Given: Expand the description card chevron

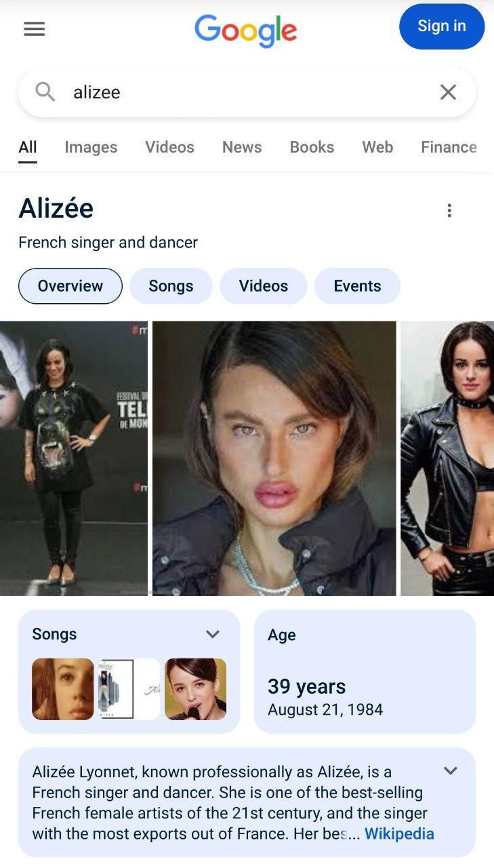Looking at the screenshot, I should 451,771.
